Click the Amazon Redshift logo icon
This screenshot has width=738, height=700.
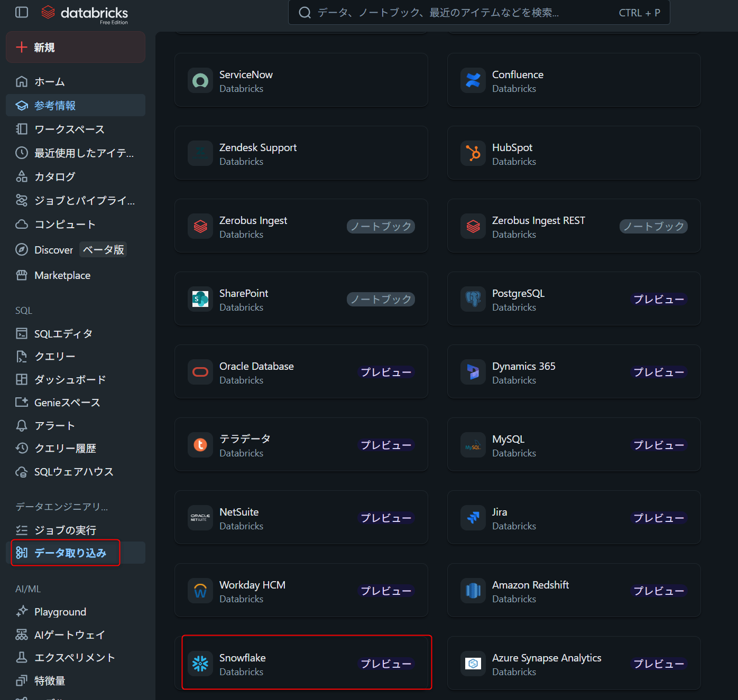click(x=473, y=591)
